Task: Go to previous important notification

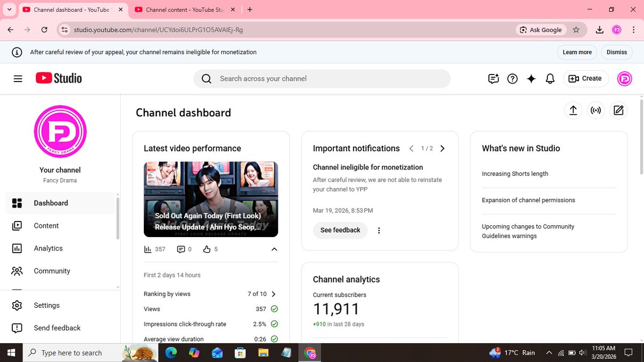Action: (x=411, y=149)
